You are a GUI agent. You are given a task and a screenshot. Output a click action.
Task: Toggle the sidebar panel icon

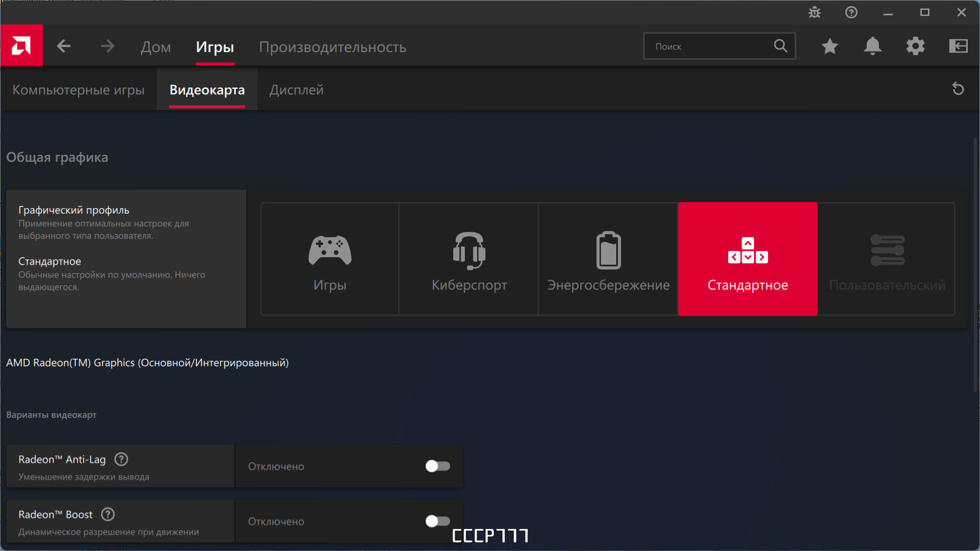click(x=959, y=46)
